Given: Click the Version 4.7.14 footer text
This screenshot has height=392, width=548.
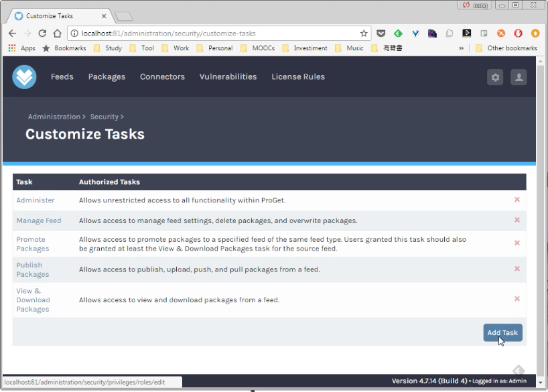Looking at the screenshot, I should click(x=429, y=381).
